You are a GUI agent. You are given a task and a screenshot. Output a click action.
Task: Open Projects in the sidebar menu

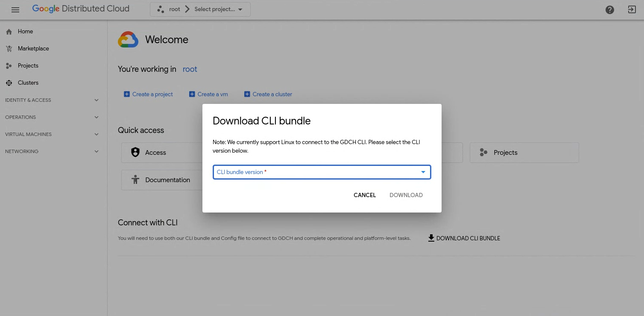53,66
